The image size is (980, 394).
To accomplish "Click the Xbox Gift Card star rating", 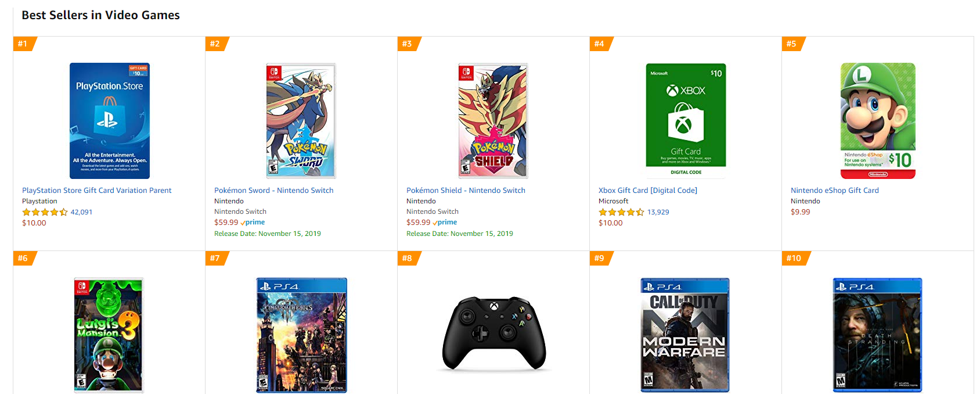I will [x=621, y=212].
